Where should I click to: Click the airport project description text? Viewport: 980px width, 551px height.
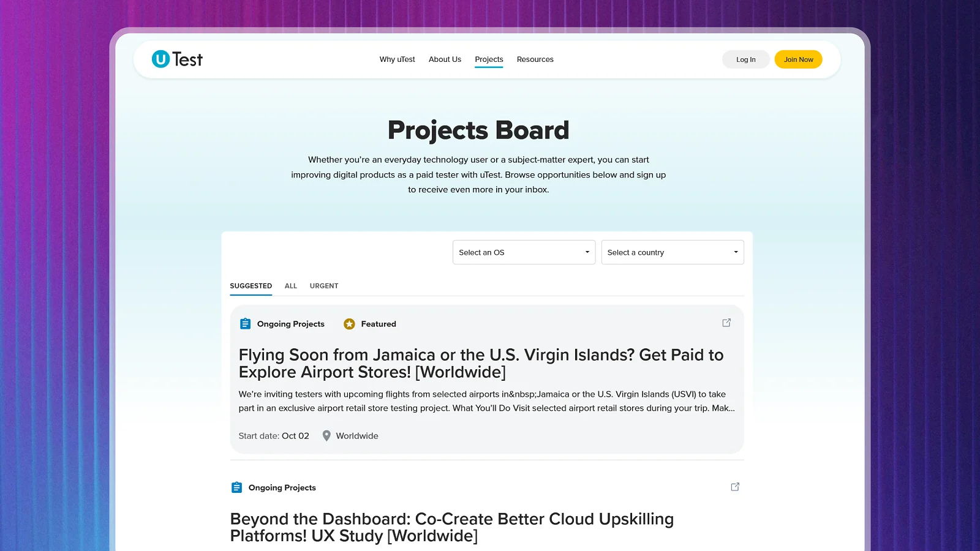486,401
